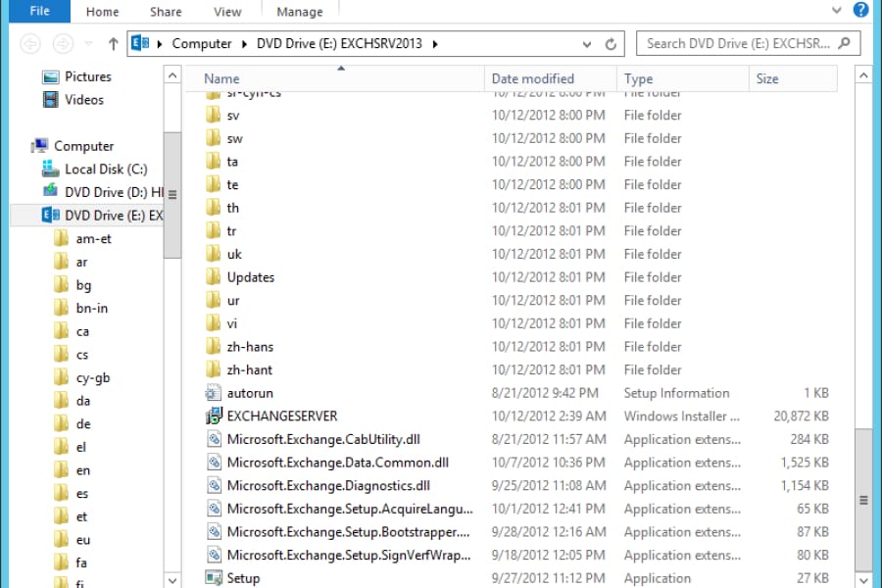The height and width of the screenshot is (588, 882).
Task: Click the Exchange drive icon in address bar
Action: (x=140, y=43)
